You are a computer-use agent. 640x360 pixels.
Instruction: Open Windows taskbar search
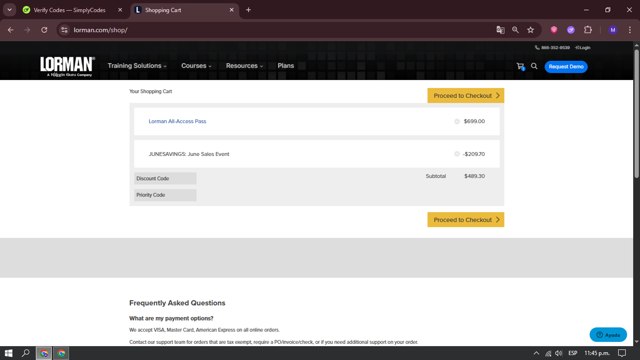(x=26, y=353)
